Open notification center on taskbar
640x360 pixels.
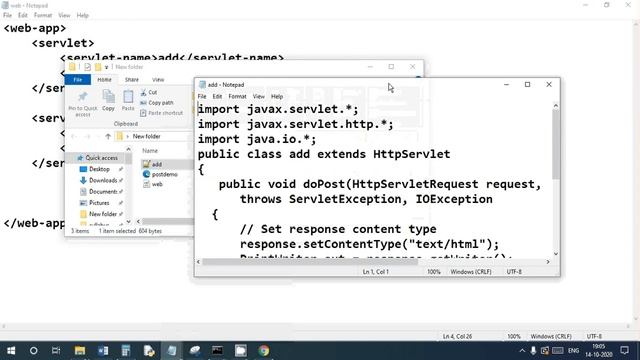624,350
